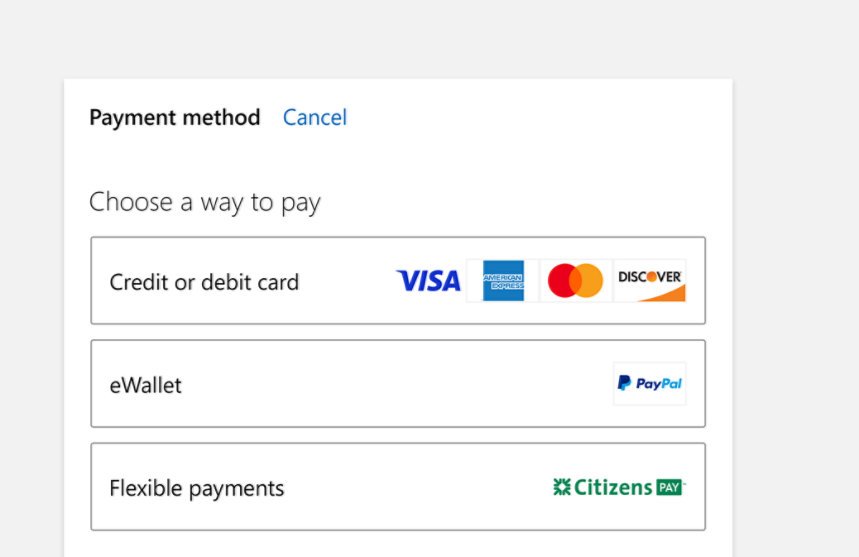Image resolution: width=859 pixels, height=557 pixels.
Task: Click the "Choose a way to pay" text
Action: (205, 202)
